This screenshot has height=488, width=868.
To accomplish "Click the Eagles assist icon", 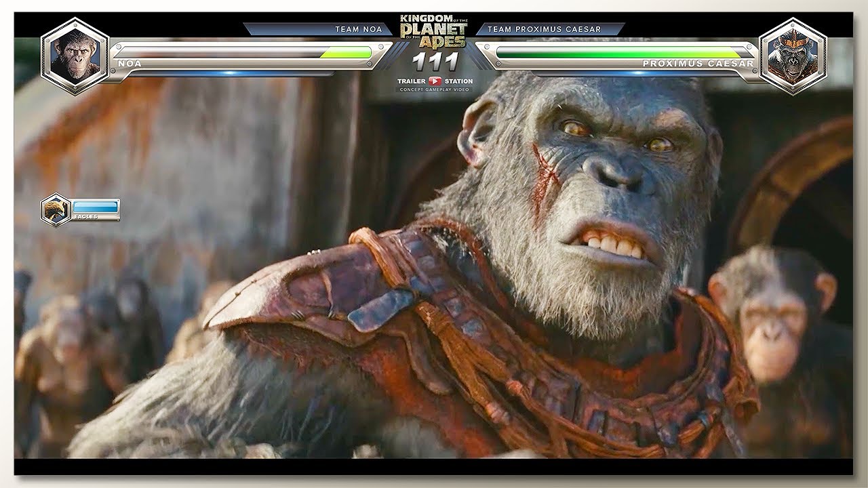I will pyautogui.click(x=55, y=209).
